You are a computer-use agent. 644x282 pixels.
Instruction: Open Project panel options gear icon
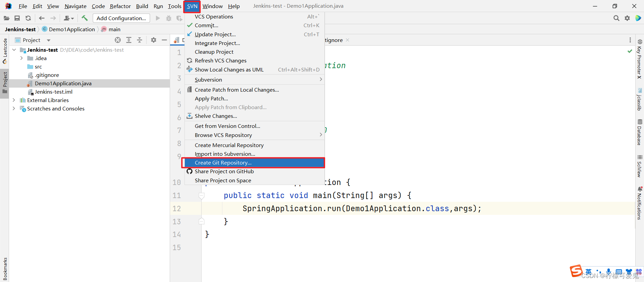[x=154, y=40]
